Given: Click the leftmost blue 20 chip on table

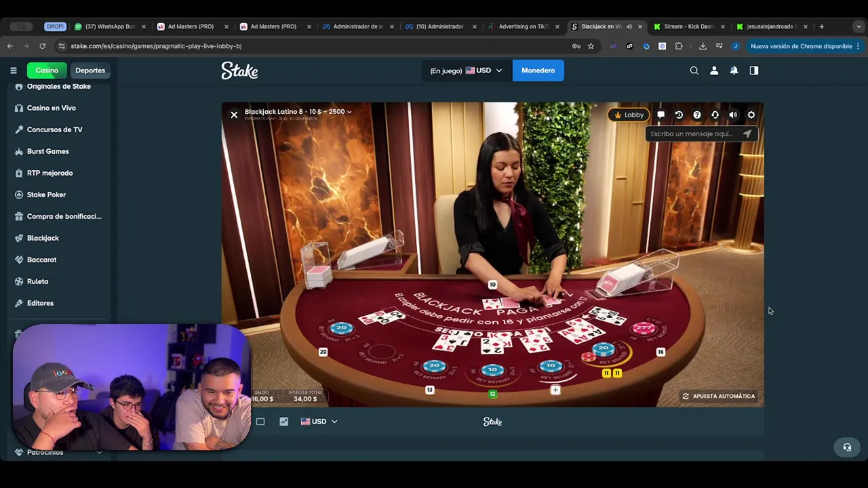Looking at the screenshot, I should 342,329.
